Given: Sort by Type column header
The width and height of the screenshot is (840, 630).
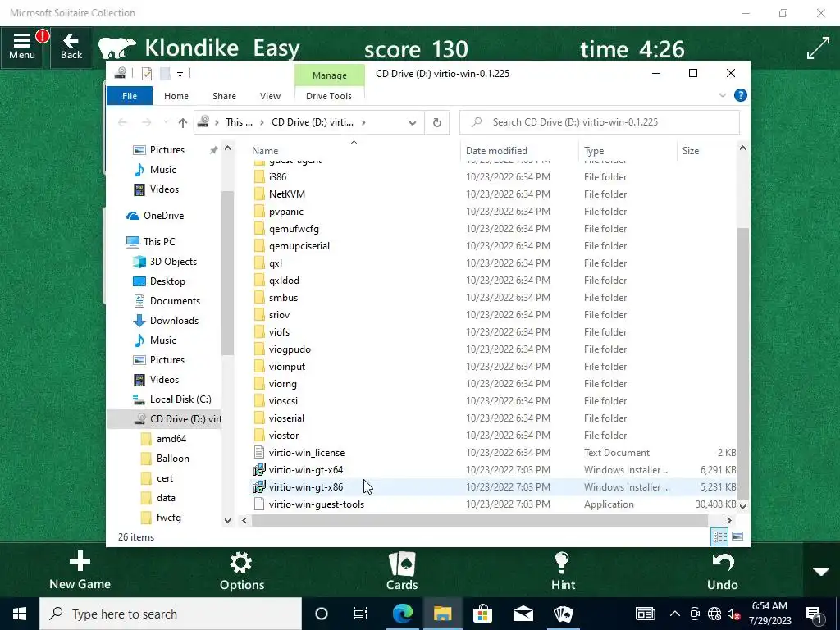Looking at the screenshot, I should point(628,151).
